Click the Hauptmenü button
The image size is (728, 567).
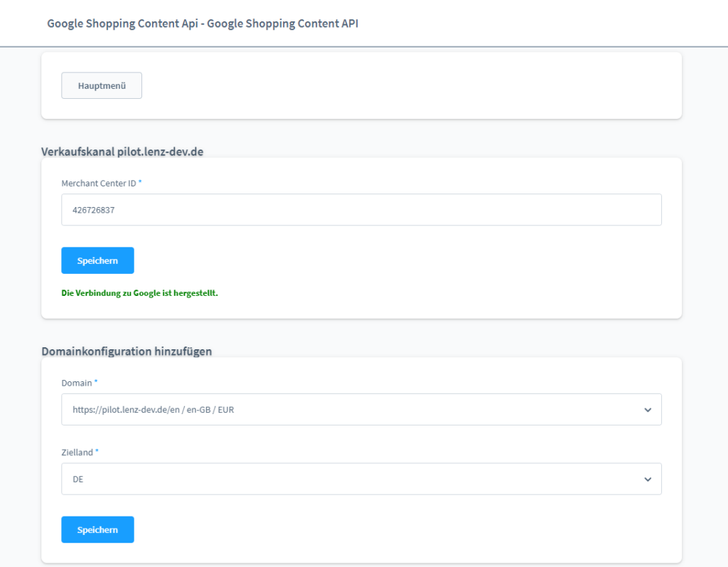point(102,85)
